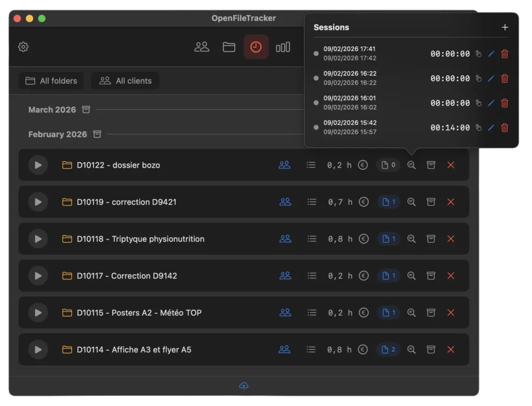Open the settings gear
Image resolution: width=532 pixels, height=406 pixels.
tap(23, 47)
